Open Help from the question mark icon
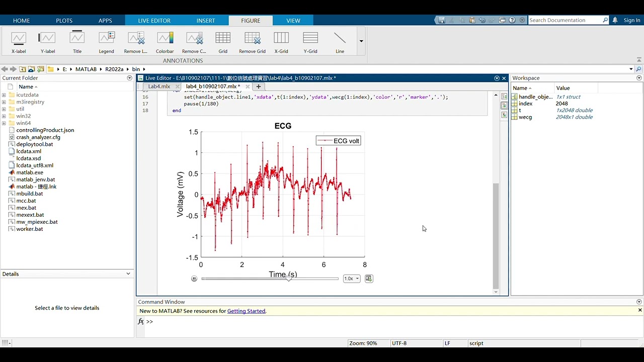The height and width of the screenshot is (362, 644). 512,20
